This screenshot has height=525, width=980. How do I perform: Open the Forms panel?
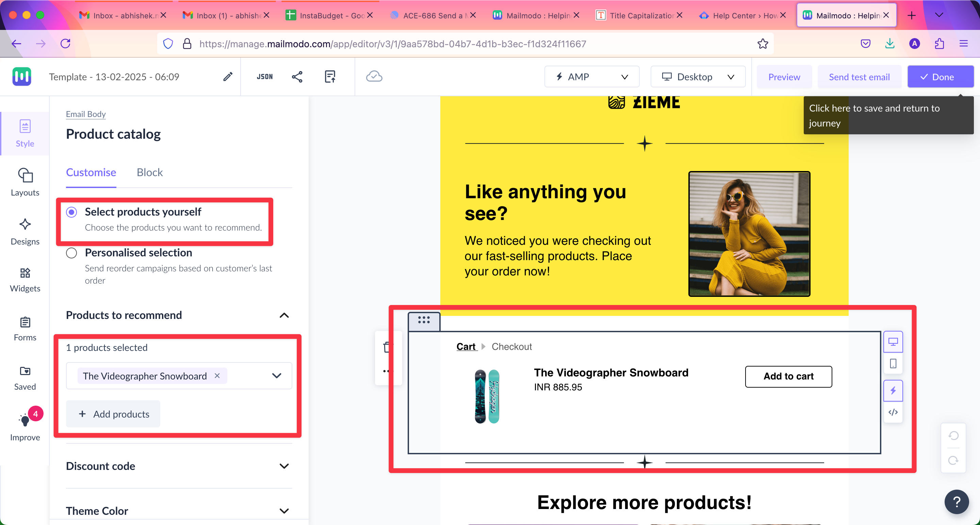pyautogui.click(x=25, y=329)
